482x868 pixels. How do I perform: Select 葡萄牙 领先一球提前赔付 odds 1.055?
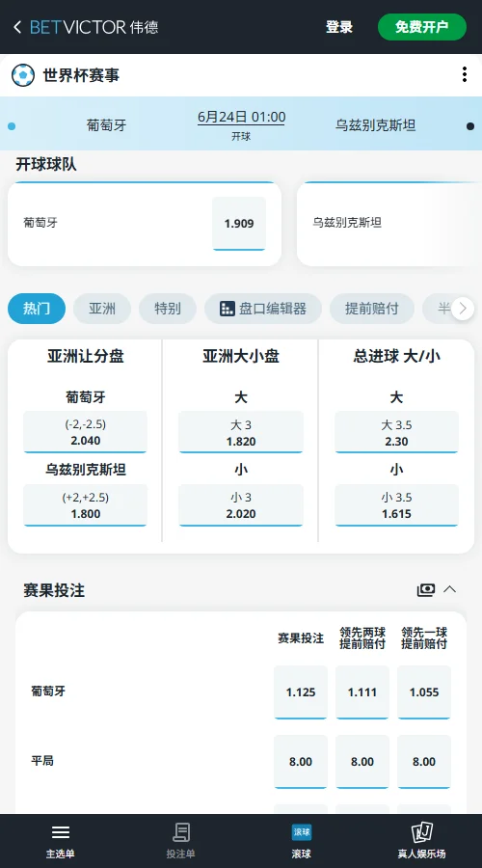pyautogui.click(x=424, y=692)
